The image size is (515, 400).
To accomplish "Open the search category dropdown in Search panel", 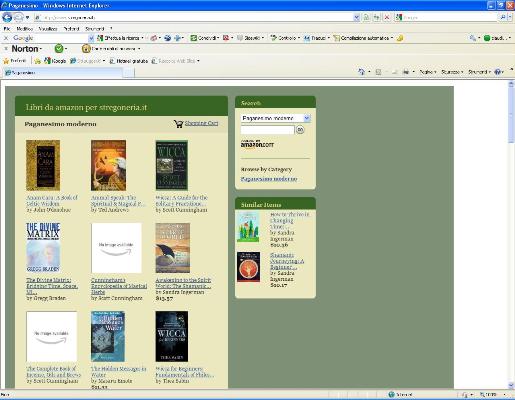I will point(307,118).
